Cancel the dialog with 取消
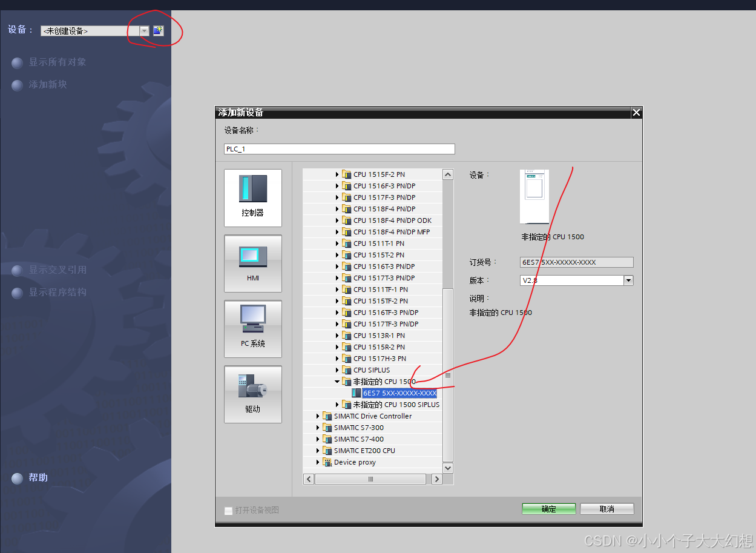756x553 pixels. click(x=607, y=509)
